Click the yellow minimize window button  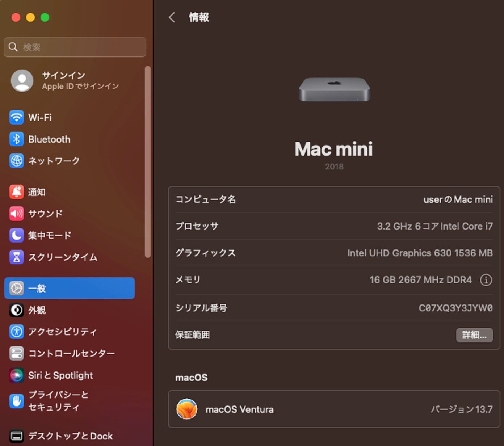[x=30, y=17]
